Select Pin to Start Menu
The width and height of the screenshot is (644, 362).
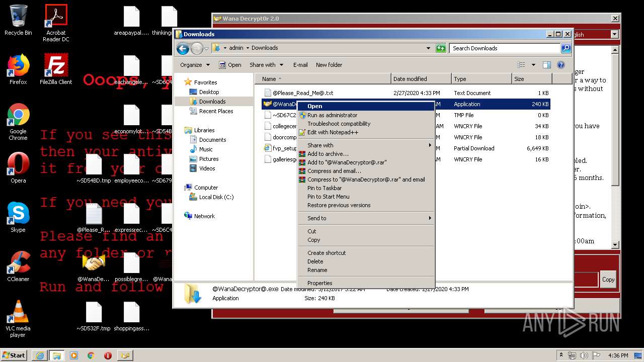(366, 197)
